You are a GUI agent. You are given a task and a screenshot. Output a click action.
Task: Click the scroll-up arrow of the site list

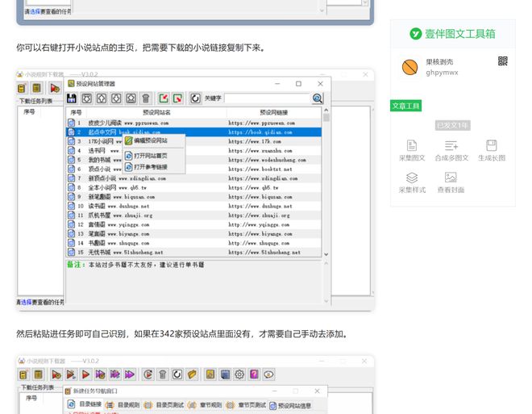point(326,111)
